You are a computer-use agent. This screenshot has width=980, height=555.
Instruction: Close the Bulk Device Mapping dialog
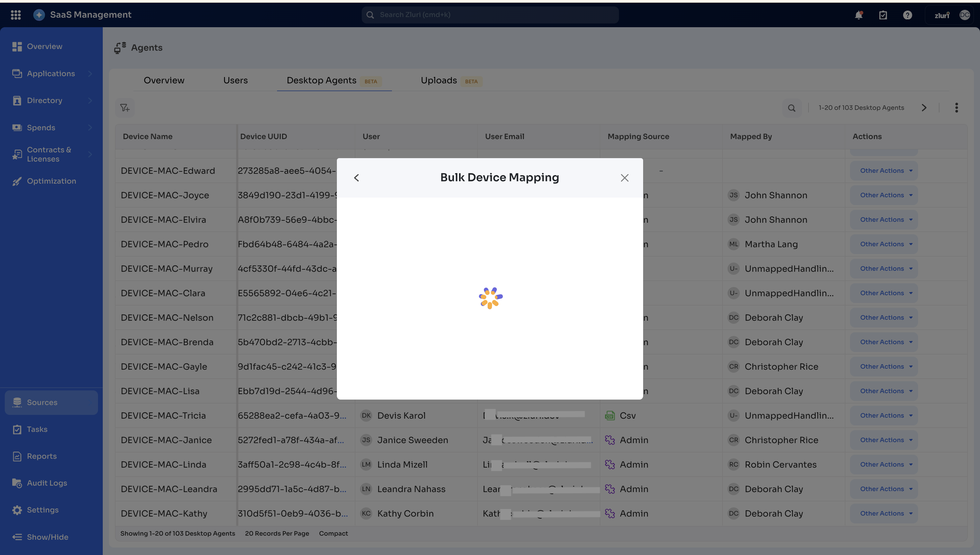(624, 178)
